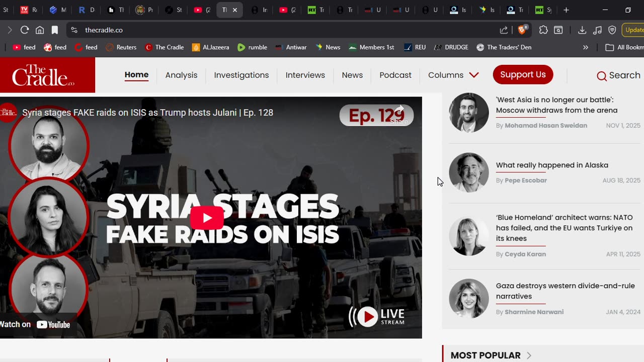This screenshot has height=362, width=644.
Task: Click the sidebar panel icon beside Extensions
Action: 558,30
